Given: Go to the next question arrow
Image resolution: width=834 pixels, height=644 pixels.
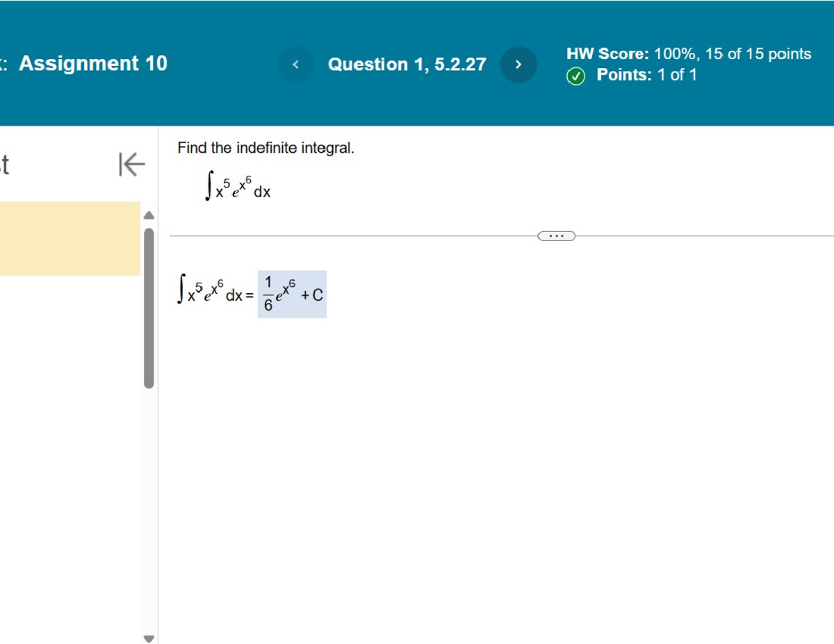Looking at the screenshot, I should pos(518,65).
